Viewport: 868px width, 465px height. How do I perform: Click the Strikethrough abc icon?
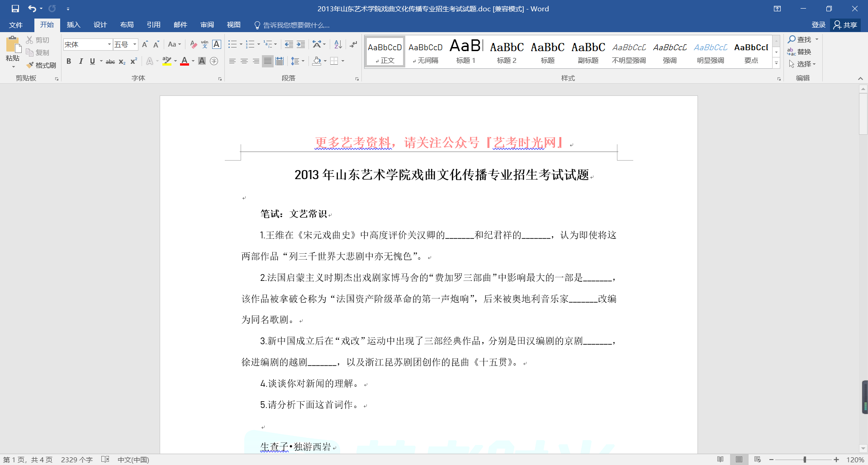(110, 62)
